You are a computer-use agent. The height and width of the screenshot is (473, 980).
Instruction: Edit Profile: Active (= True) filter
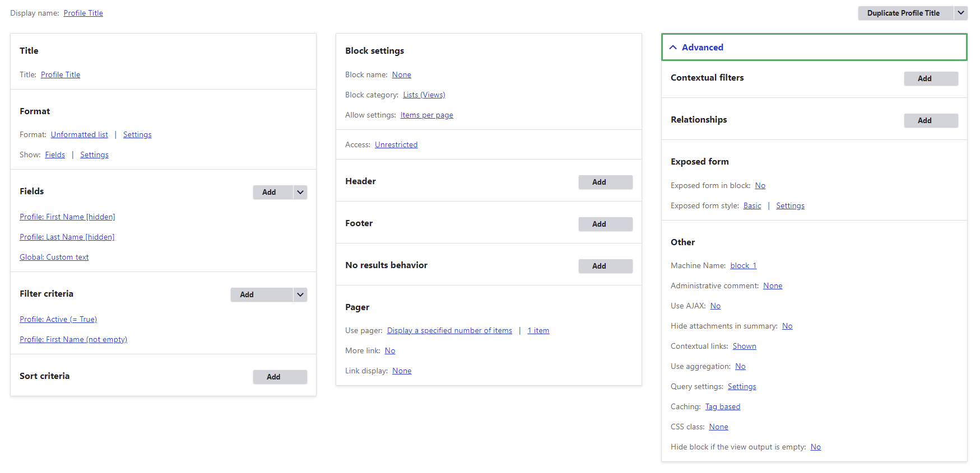pos(58,319)
